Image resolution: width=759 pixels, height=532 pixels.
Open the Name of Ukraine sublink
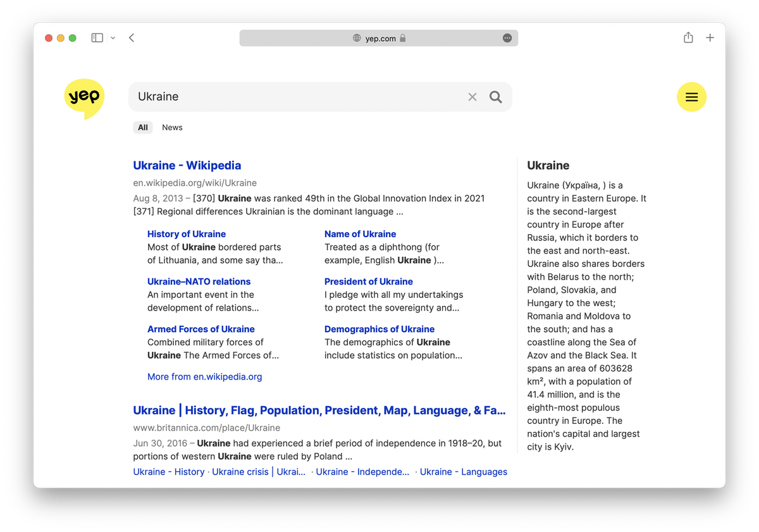tap(361, 234)
